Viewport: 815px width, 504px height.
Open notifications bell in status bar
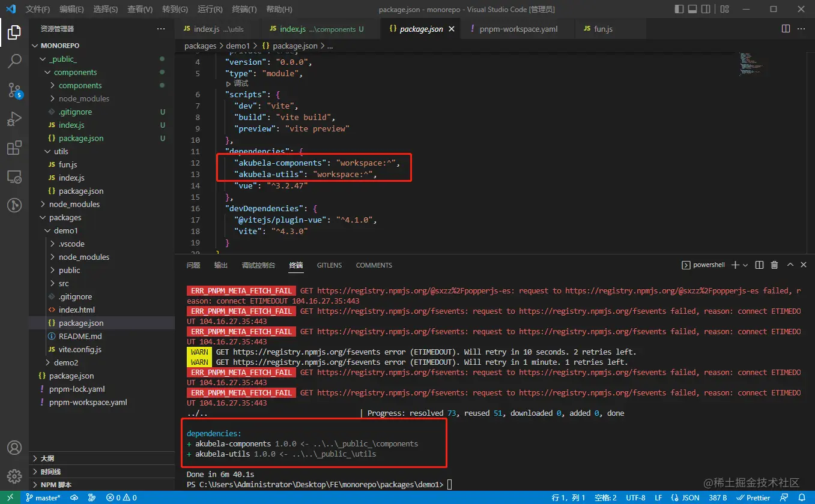pyautogui.click(x=801, y=497)
